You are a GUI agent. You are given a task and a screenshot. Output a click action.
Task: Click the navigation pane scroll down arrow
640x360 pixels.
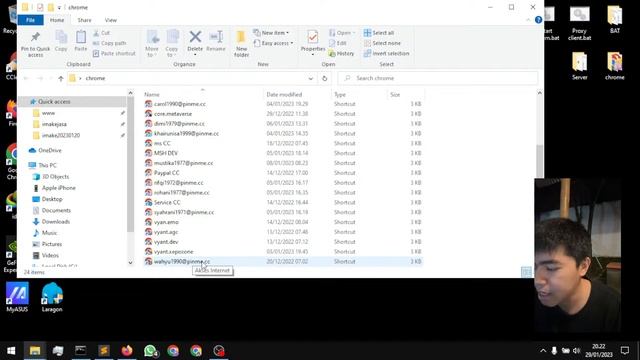(x=131, y=262)
